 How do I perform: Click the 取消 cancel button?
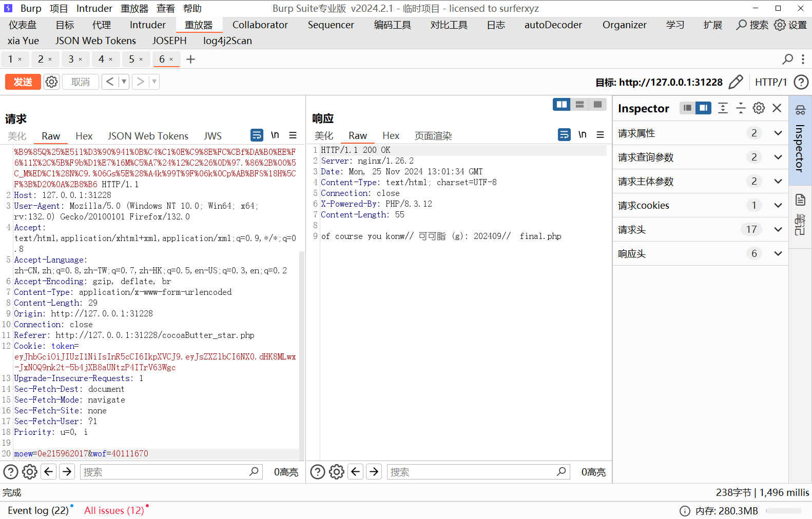[81, 82]
